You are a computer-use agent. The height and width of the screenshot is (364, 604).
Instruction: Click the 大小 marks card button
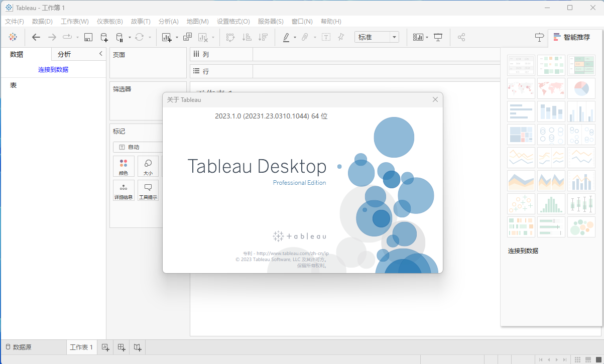click(x=148, y=166)
